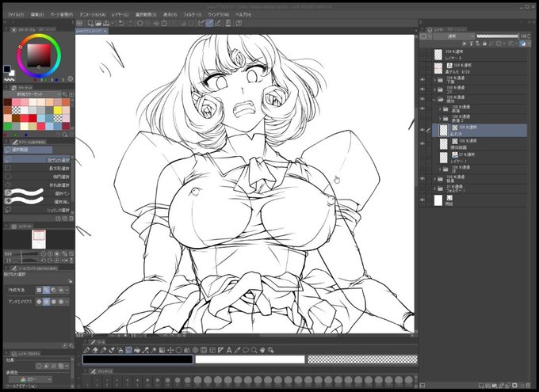Select the 折れ線選択 polyline sub tool
539x392 pixels.
[38, 185]
